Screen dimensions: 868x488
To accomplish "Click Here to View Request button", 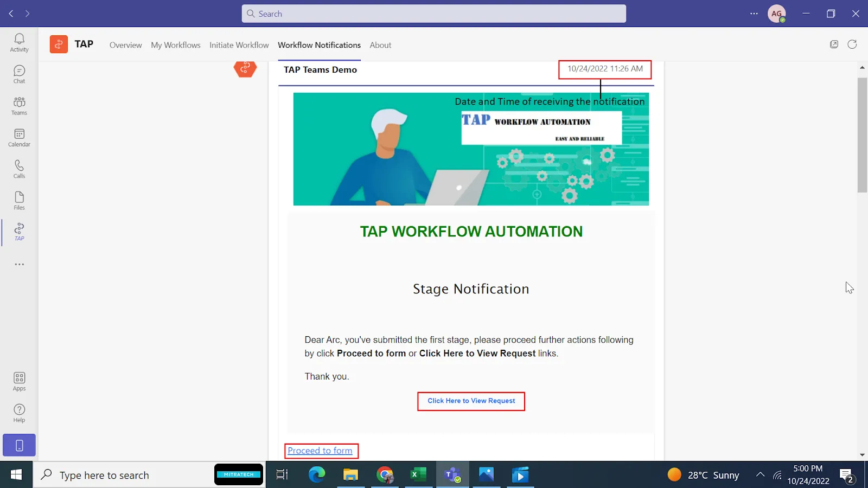I will click(x=471, y=401).
